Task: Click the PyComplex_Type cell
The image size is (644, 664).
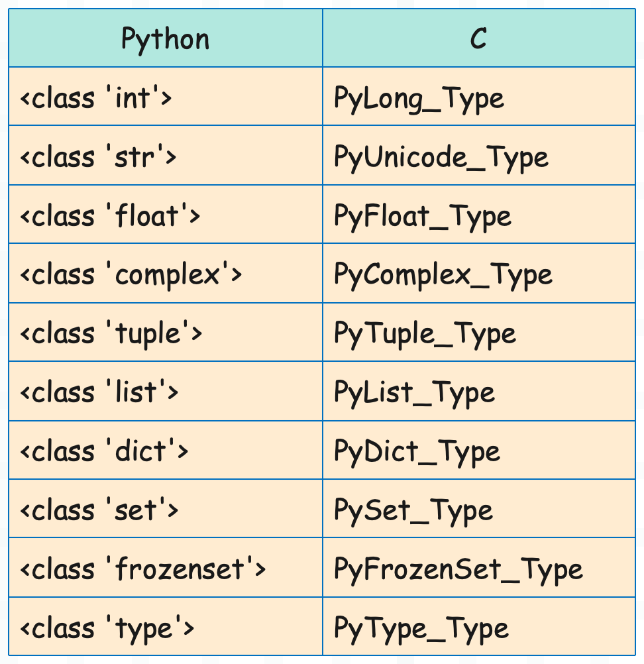Action: pyautogui.click(x=479, y=273)
